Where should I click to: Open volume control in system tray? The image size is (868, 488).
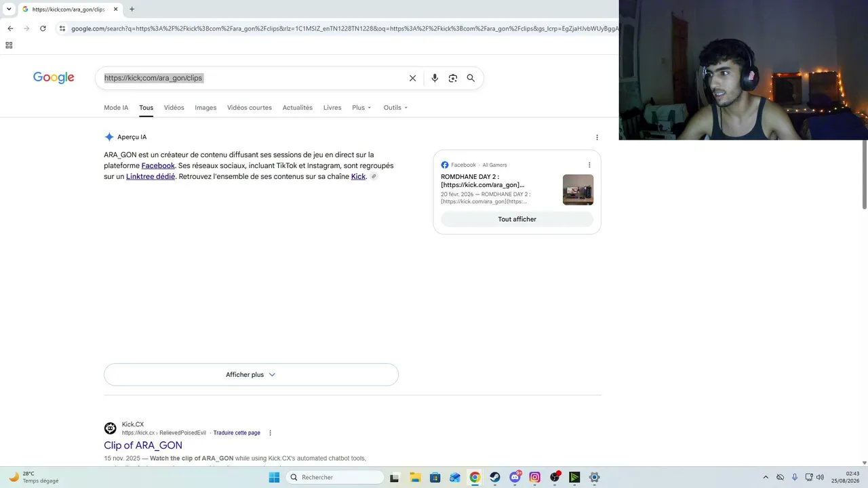click(820, 477)
